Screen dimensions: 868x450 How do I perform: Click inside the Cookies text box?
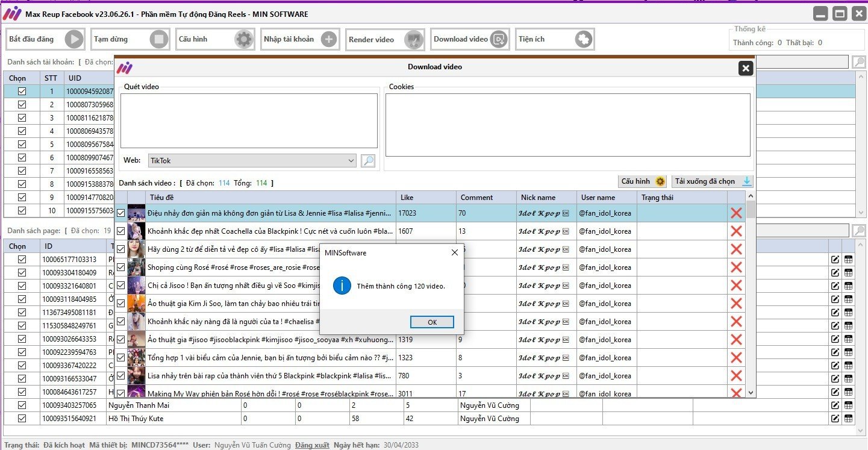click(x=567, y=125)
